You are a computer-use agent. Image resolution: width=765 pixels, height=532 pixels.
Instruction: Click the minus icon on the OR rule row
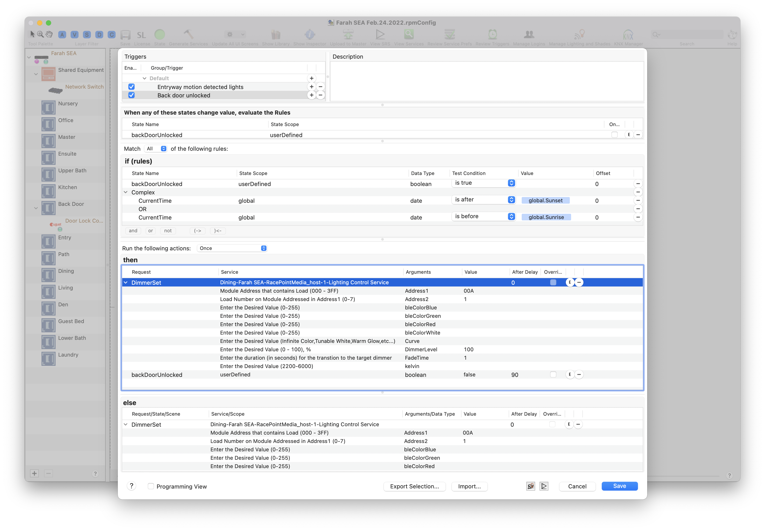(638, 209)
